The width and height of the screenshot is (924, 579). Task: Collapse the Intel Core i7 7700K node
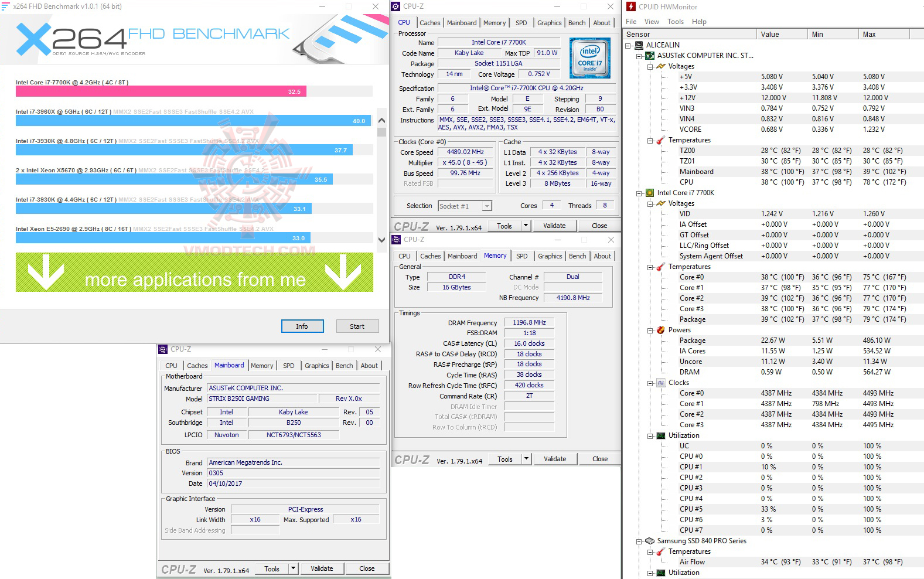tap(639, 193)
